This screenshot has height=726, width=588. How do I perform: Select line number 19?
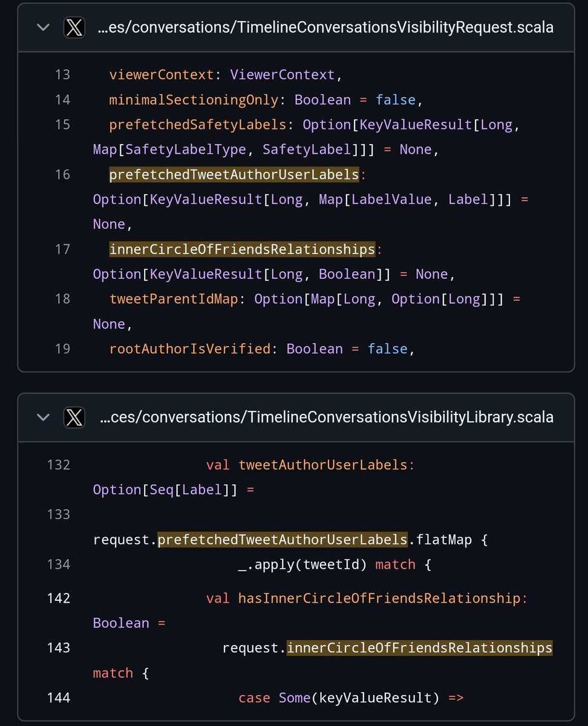tap(62, 349)
